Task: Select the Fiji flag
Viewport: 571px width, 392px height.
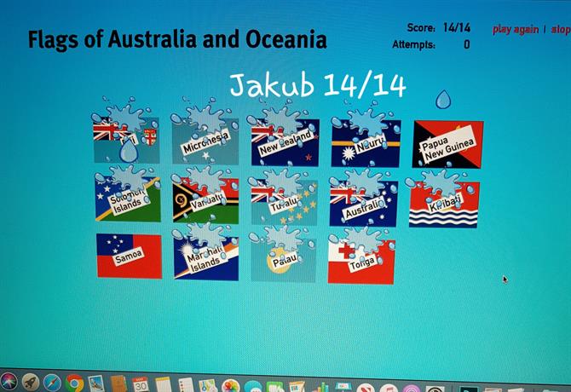Action: point(127,140)
